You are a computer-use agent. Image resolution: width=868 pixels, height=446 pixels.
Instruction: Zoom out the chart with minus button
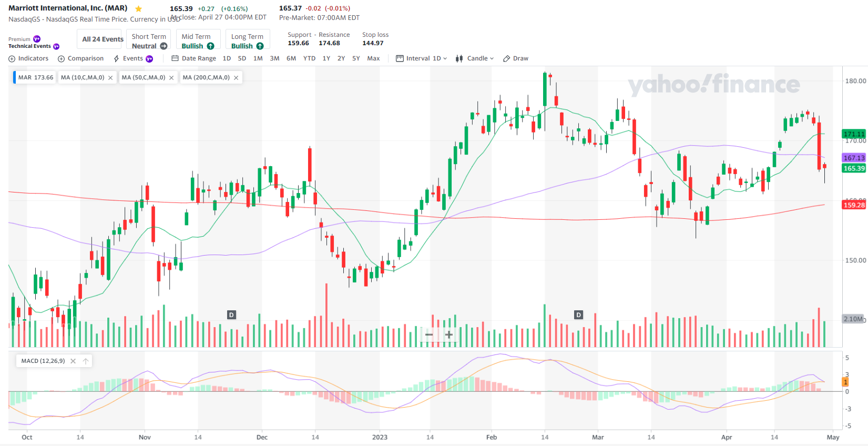429,334
